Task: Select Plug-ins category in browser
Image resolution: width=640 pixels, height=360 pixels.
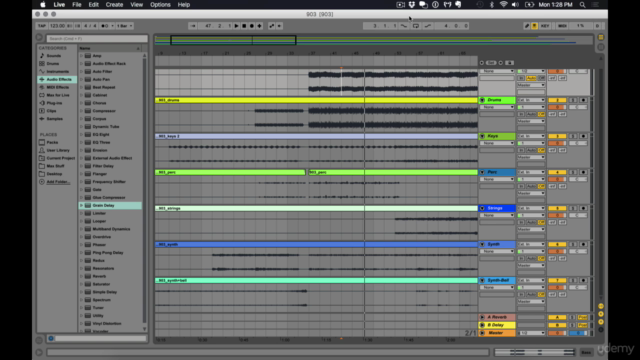Action: point(54,103)
